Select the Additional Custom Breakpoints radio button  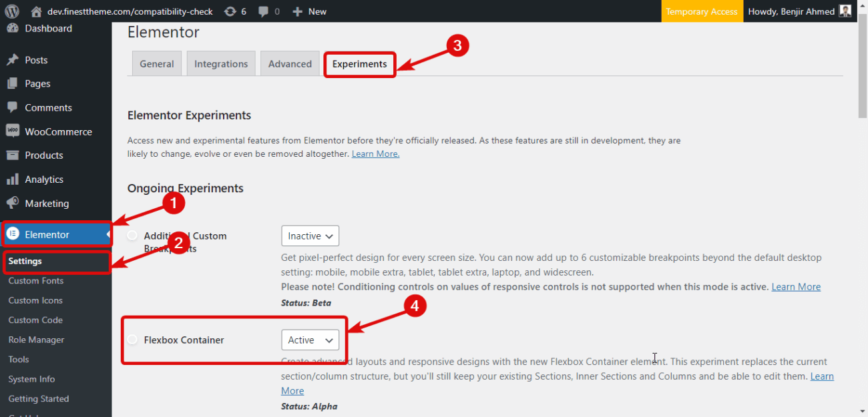tap(132, 235)
